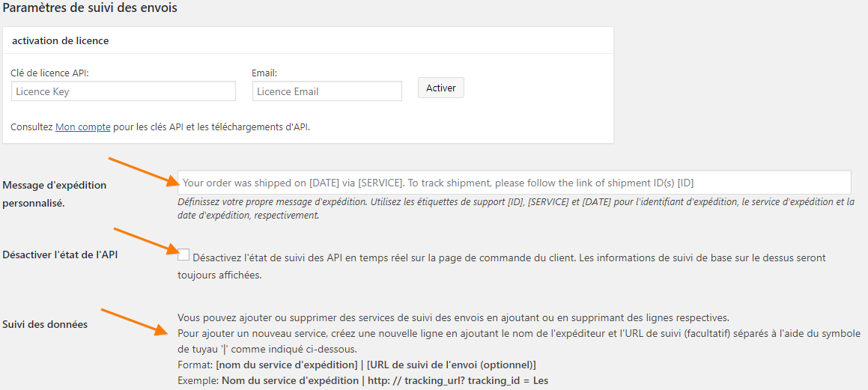Image resolution: width=868 pixels, height=390 pixels.
Task: Click the Licence Key input field
Action: click(x=124, y=91)
